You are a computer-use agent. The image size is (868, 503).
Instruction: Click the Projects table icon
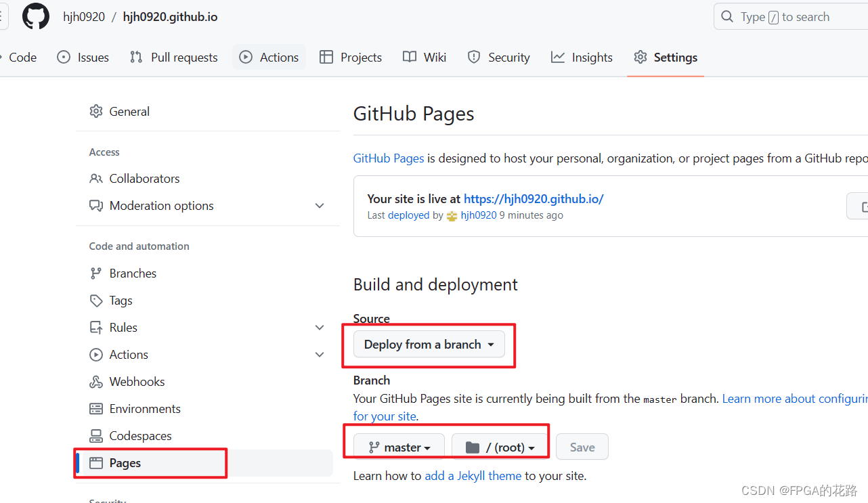pyautogui.click(x=326, y=58)
